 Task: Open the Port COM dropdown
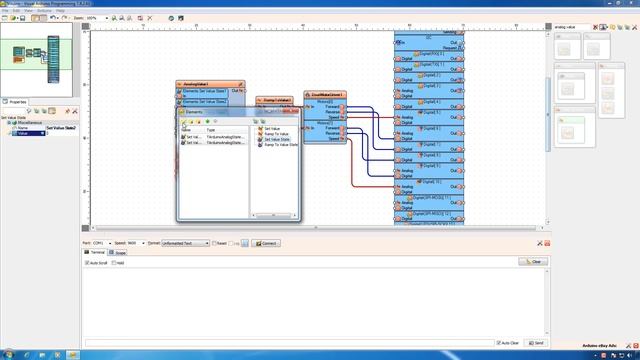click(x=109, y=243)
